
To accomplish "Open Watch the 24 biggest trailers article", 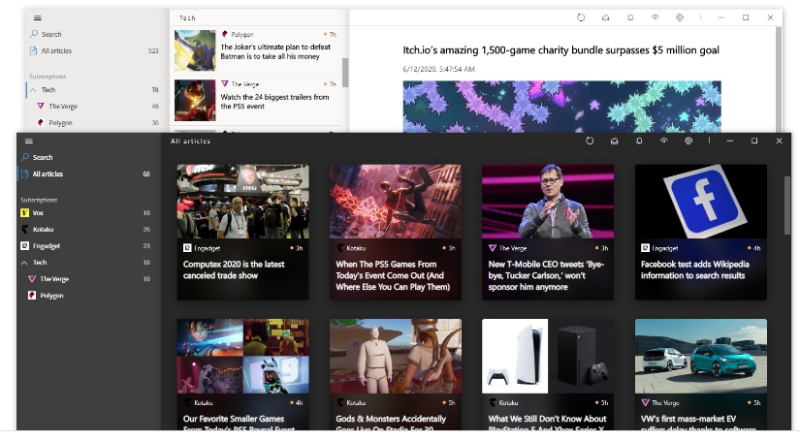I will (x=256, y=100).
